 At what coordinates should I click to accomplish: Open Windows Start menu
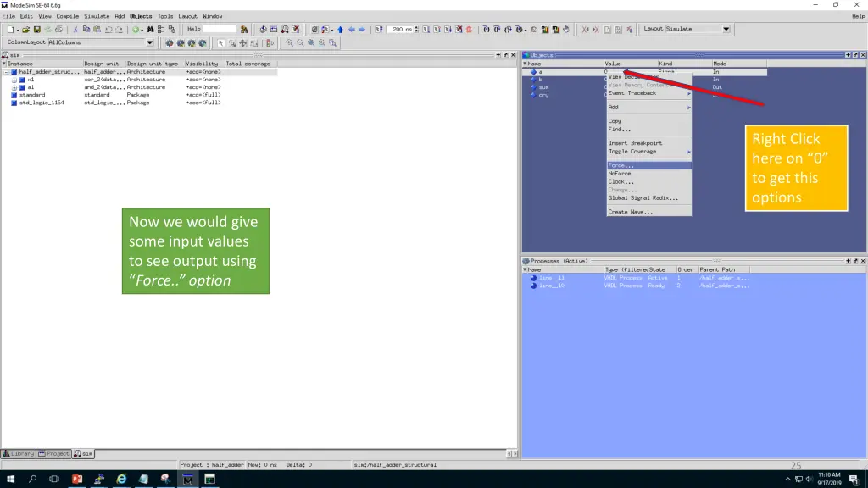(10, 480)
